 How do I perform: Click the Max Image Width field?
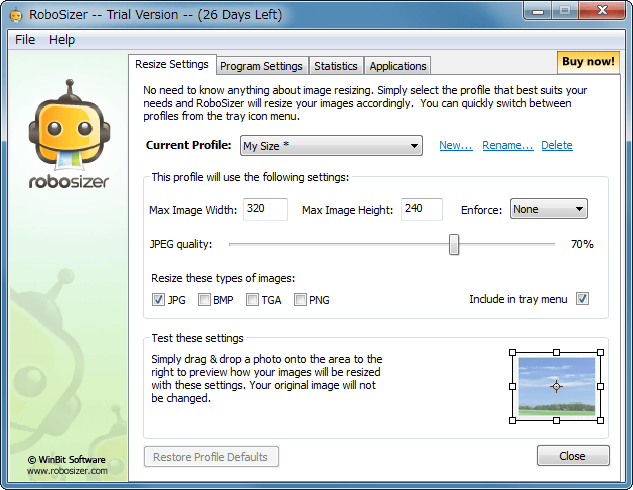click(x=265, y=209)
